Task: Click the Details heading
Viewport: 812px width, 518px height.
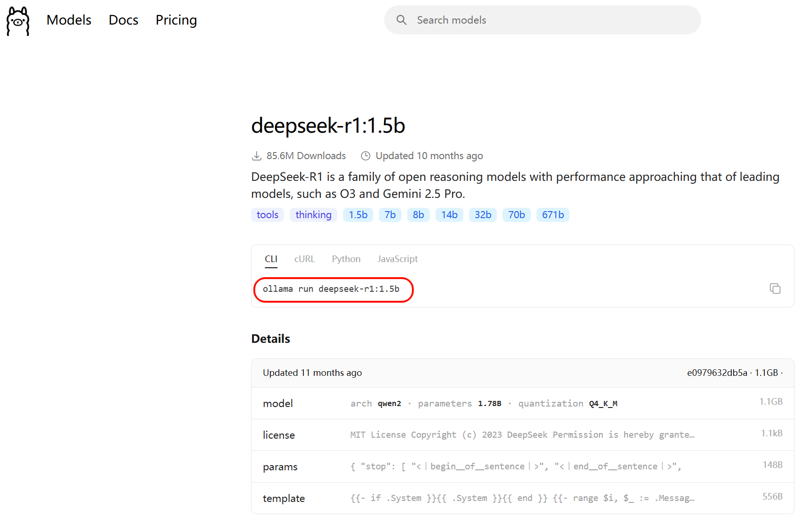Action: pos(271,339)
